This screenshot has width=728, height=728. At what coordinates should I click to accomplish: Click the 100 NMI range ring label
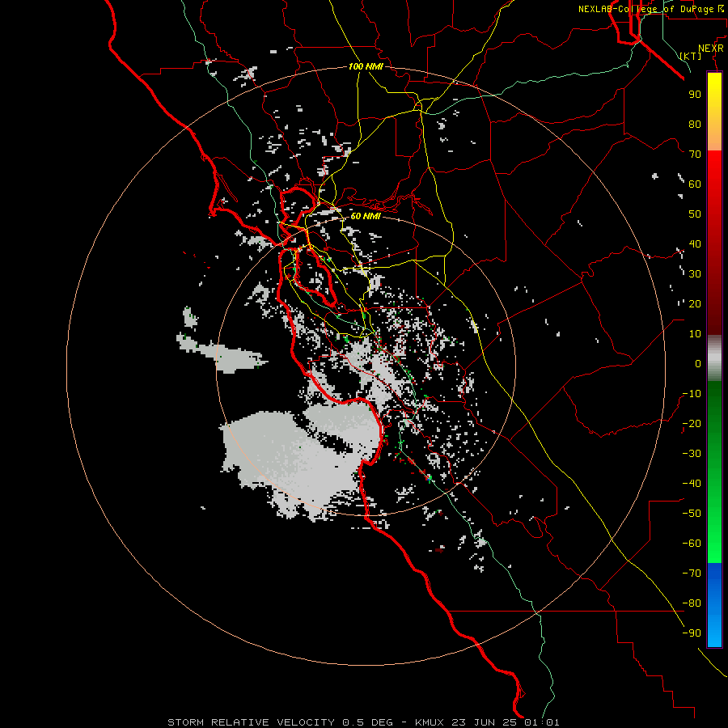pos(366,66)
